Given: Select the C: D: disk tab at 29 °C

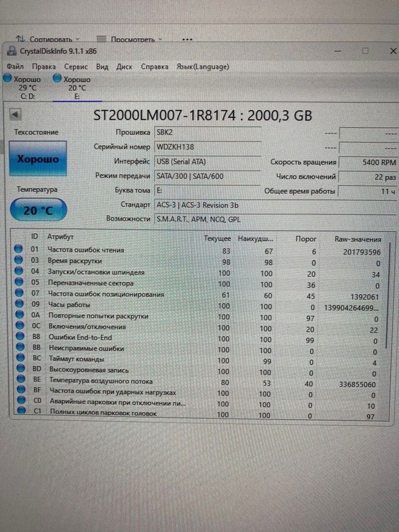Looking at the screenshot, I should coord(27,87).
